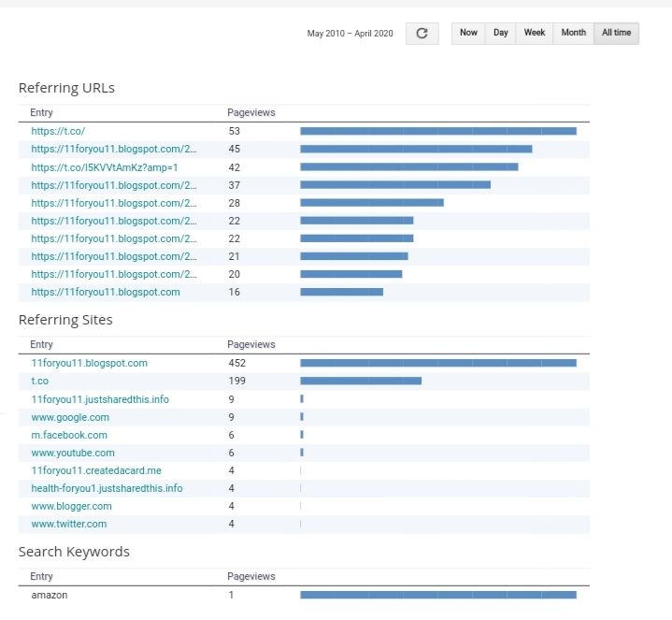This screenshot has height=620, width=672.
Task: Click the pageview count 21
Action: coord(234,256)
